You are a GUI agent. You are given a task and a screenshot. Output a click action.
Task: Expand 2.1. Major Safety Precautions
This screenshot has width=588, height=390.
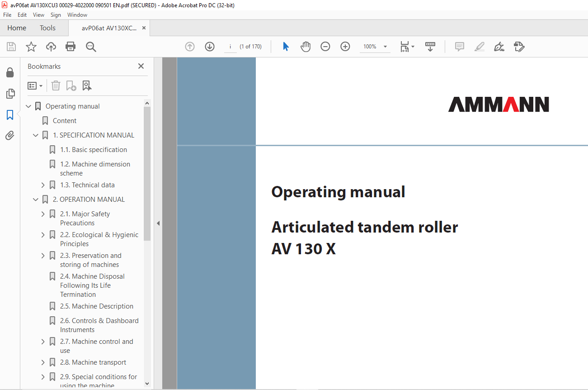point(43,214)
